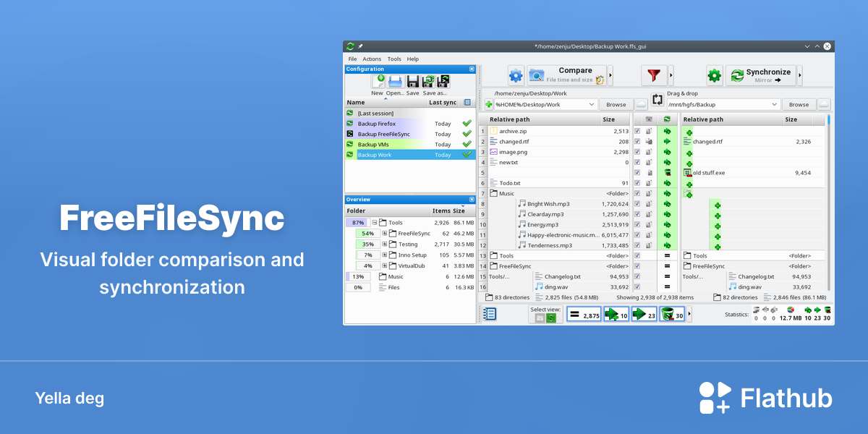Click right cloud storage icon
The width and height of the screenshot is (868, 434).
coord(825,105)
